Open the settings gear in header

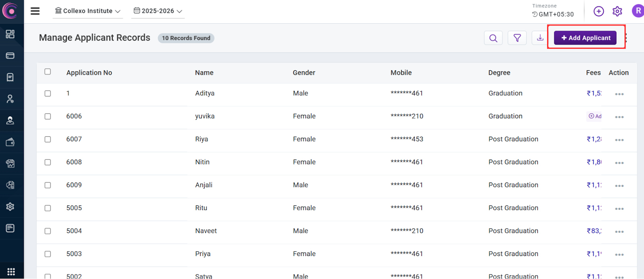(x=617, y=11)
